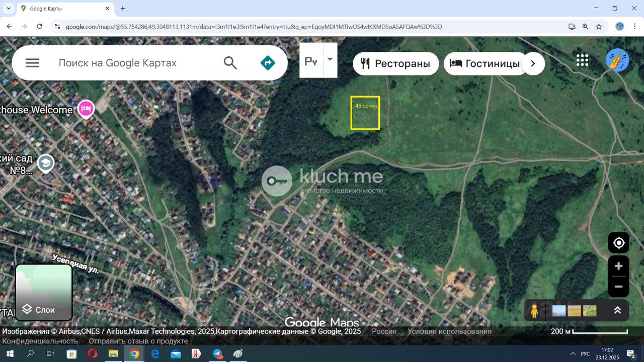Select the 'Рестораны' category chip
The image size is (644, 362).
[396, 63]
